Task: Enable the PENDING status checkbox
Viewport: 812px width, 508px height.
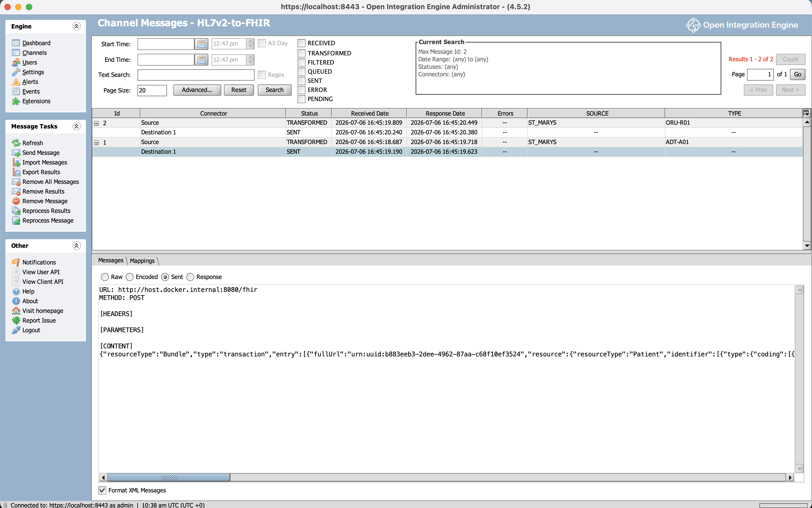Action: (301, 99)
